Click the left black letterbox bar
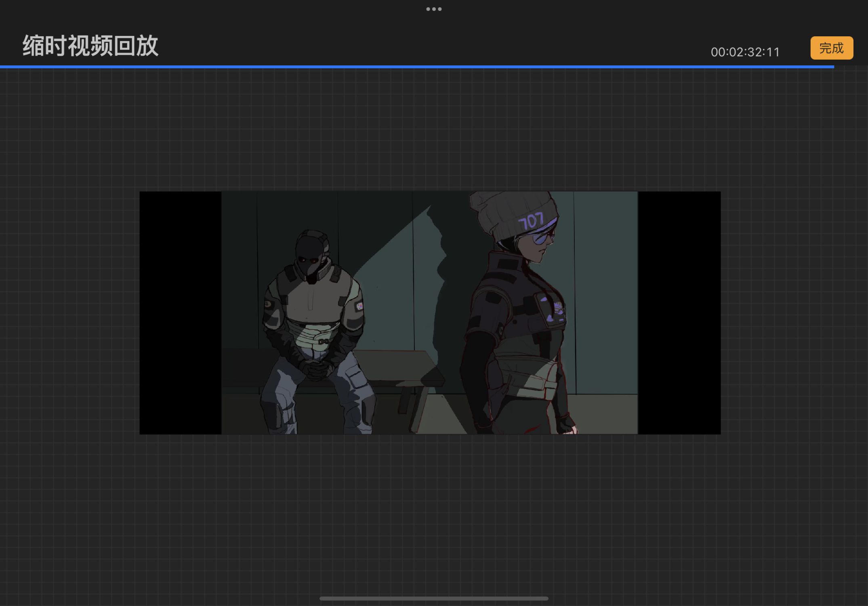This screenshot has height=606, width=868. click(180, 313)
